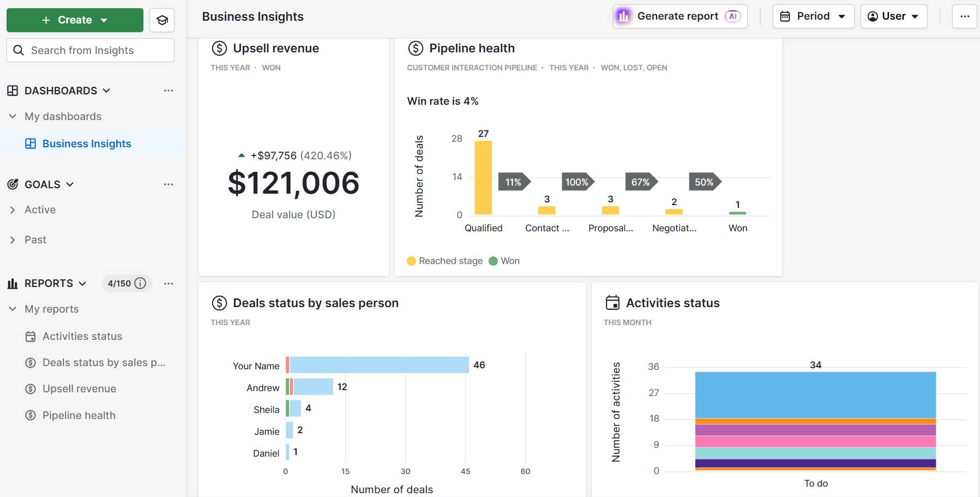Select Business Insights in the sidebar

pyautogui.click(x=87, y=143)
